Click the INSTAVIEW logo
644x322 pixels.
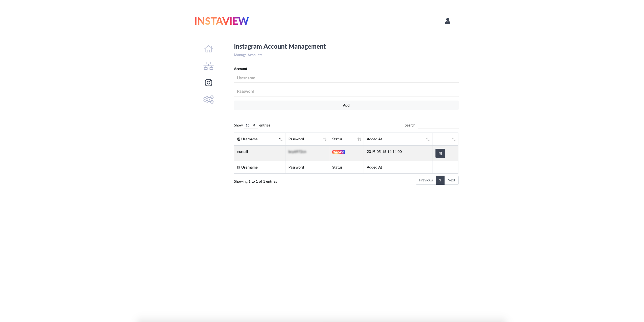coord(221,21)
